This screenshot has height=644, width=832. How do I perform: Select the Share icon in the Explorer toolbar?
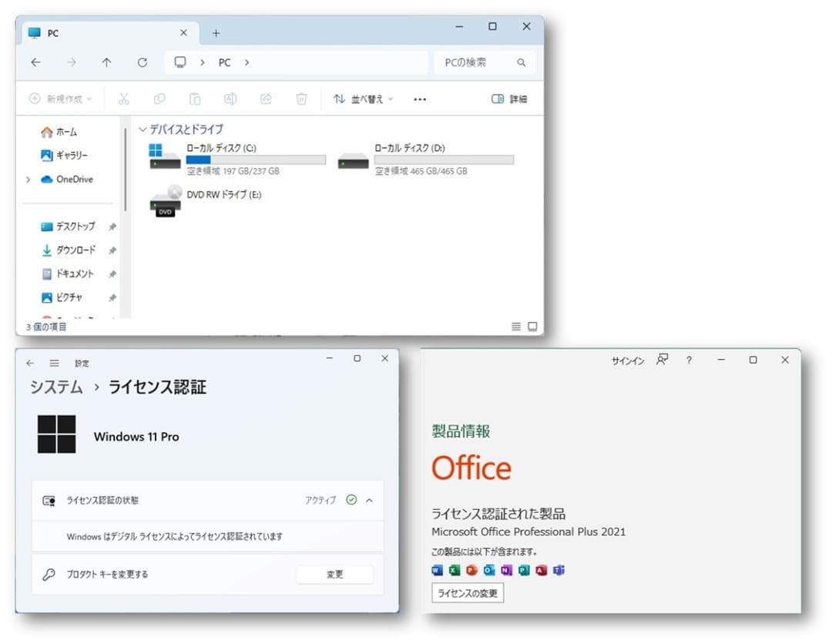[x=265, y=99]
